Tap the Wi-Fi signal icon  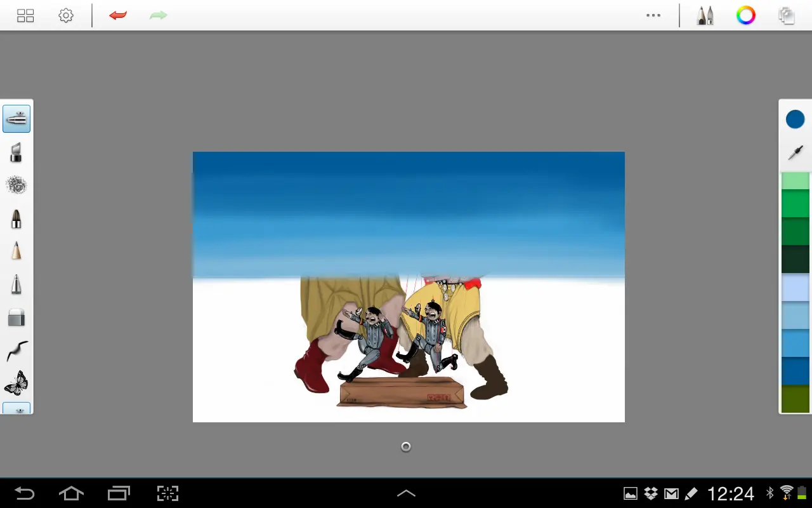(787, 493)
